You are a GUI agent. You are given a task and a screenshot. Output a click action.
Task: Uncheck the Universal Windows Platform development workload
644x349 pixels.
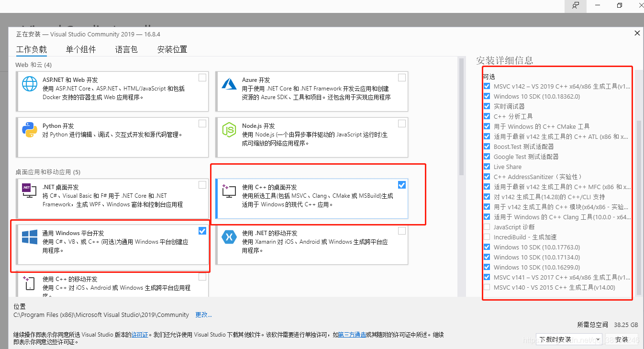point(202,231)
